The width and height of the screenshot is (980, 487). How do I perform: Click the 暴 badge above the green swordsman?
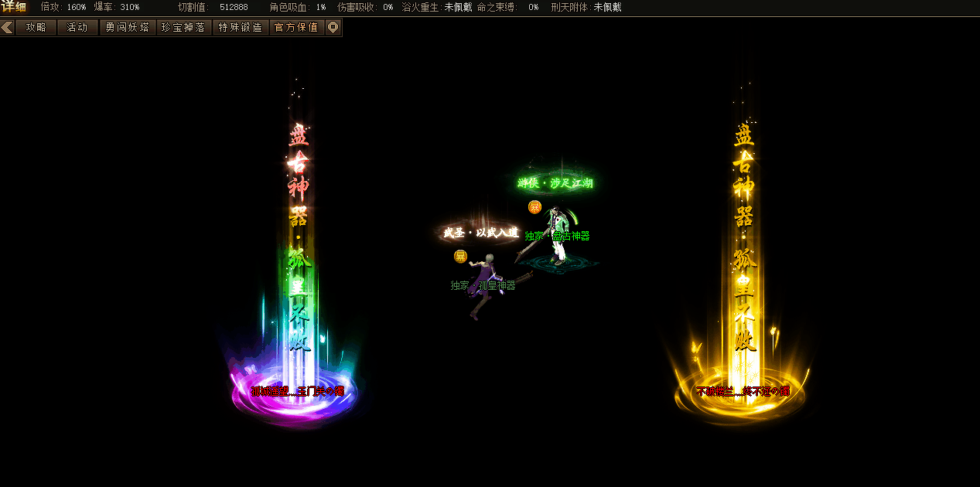click(x=534, y=207)
